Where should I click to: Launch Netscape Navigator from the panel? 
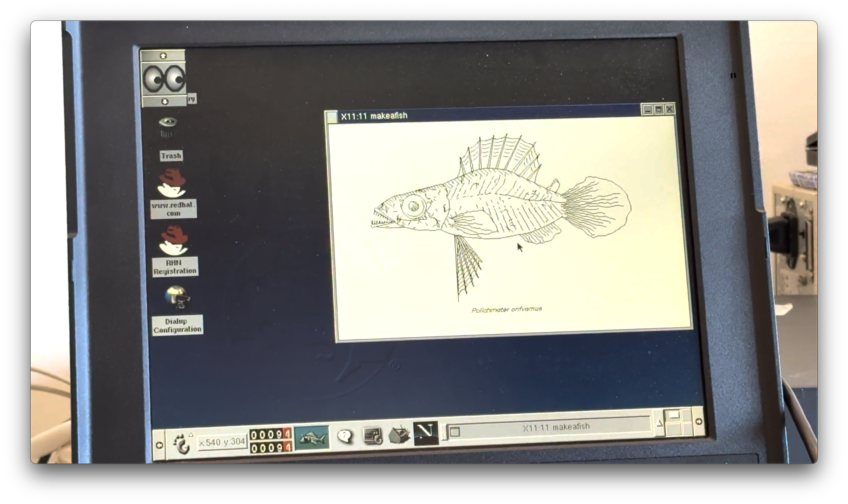425,434
